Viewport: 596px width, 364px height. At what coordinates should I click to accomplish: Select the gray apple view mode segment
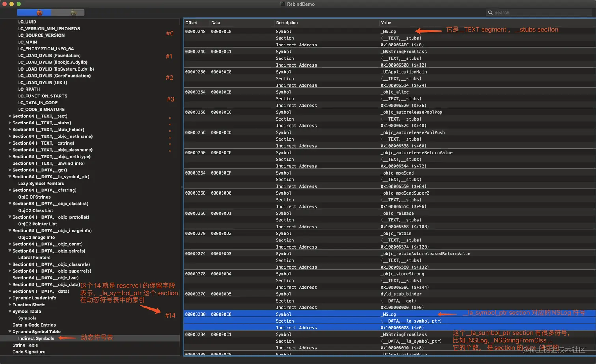point(68,13)
